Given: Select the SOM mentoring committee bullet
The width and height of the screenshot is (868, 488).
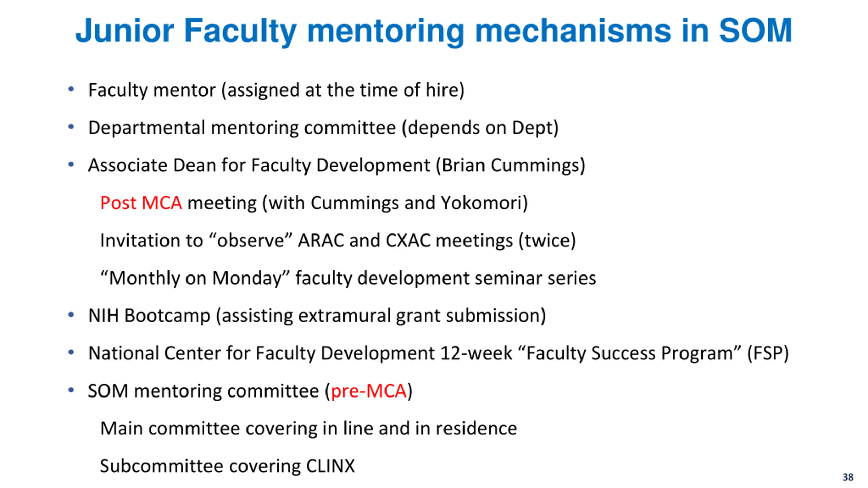Looking at the screenshot, I should click(250, 391).
